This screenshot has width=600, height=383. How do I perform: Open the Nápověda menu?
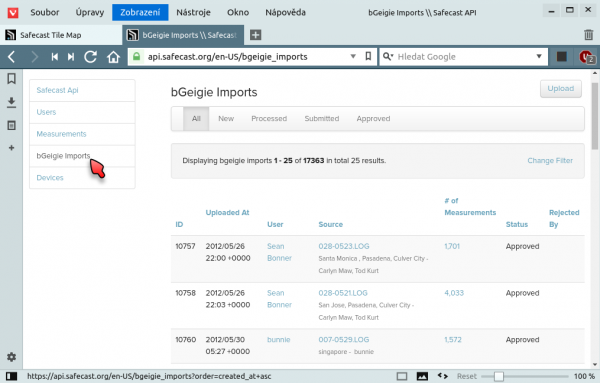(285, 13)
